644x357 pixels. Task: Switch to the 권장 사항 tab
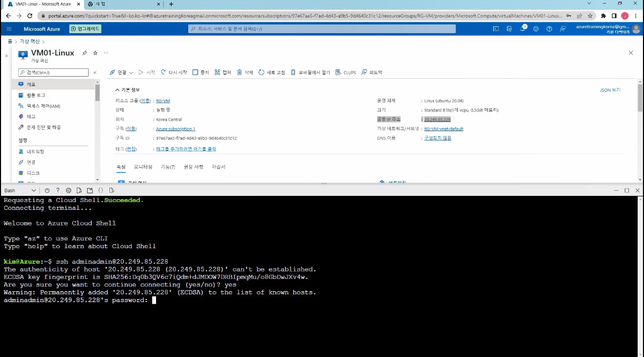tap(193, 167)
